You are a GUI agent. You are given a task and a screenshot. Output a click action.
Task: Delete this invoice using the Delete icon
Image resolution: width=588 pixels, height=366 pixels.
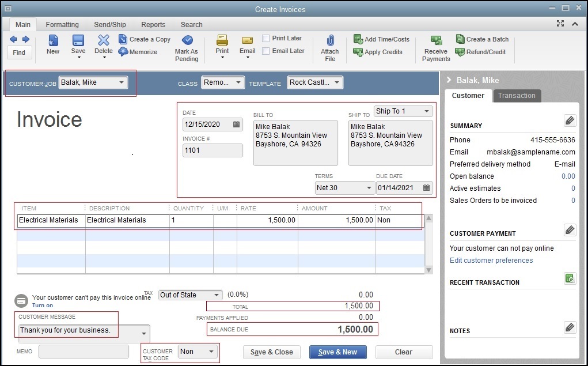(x=103, y=46)
